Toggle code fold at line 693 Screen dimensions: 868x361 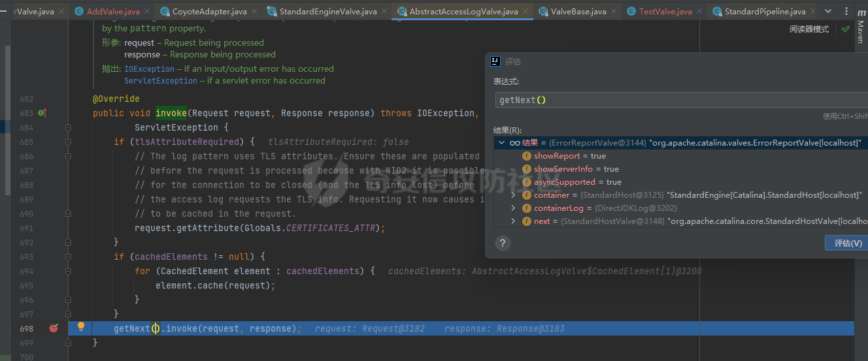[x=68, y=257]
